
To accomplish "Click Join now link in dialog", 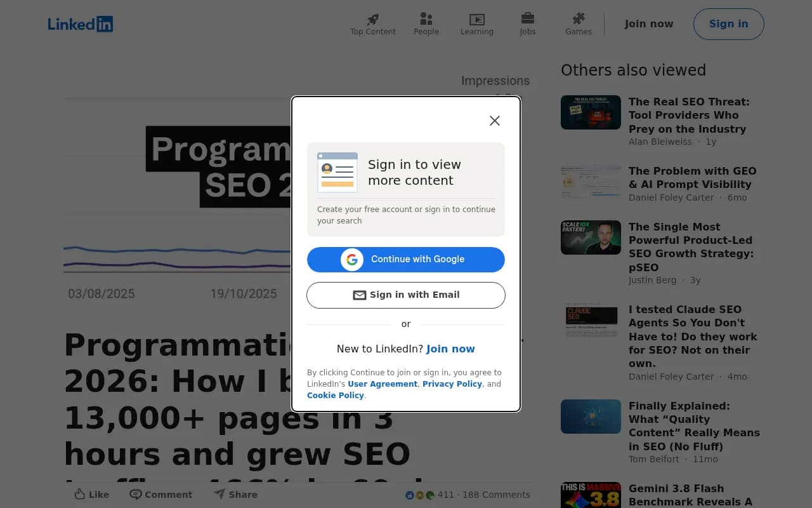I will click(450, 349).
